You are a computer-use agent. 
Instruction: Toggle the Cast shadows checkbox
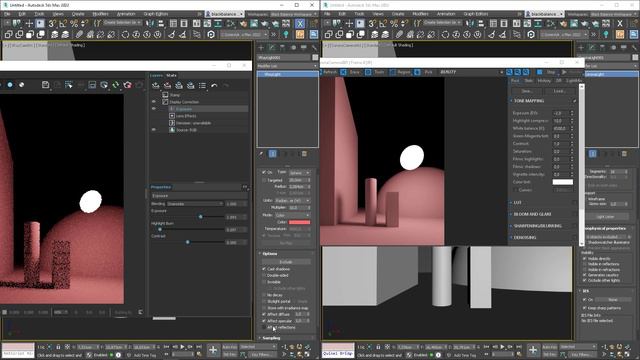tap(264, 269)
